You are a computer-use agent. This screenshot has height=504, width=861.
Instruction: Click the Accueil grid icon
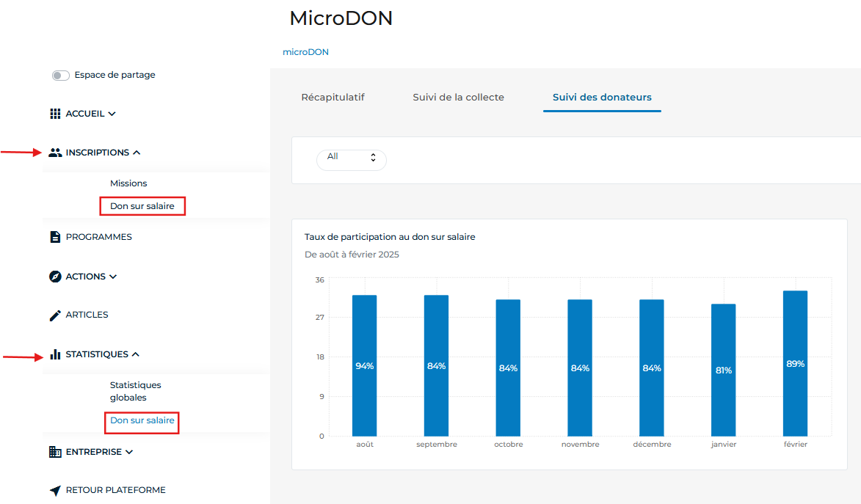(x=55, y=114)
